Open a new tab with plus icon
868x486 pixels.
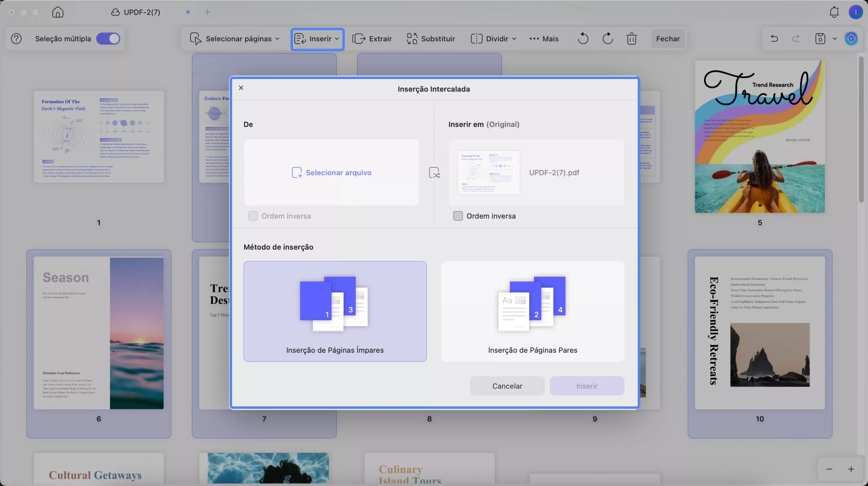pos(207,12)
